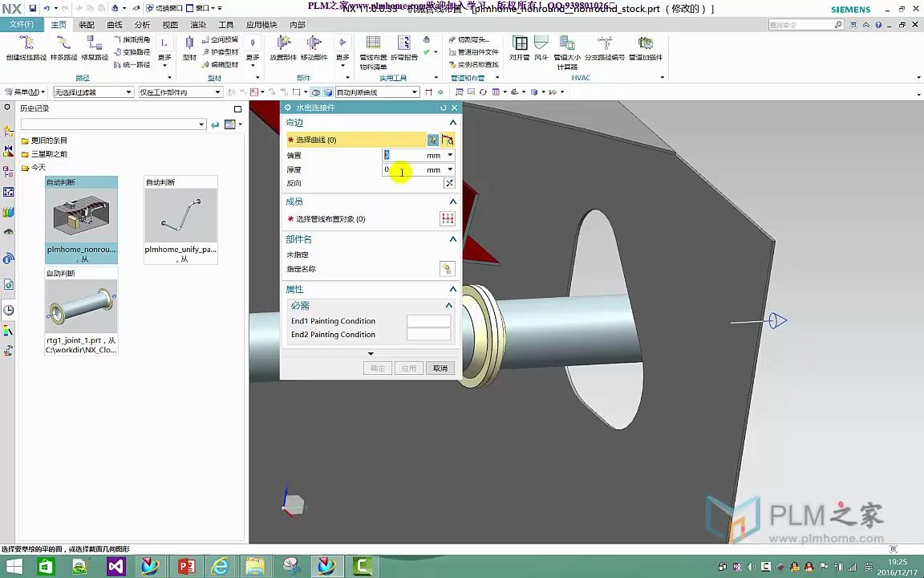Click the 偏置 value input field
924x578 pixels.
point(403,154)
